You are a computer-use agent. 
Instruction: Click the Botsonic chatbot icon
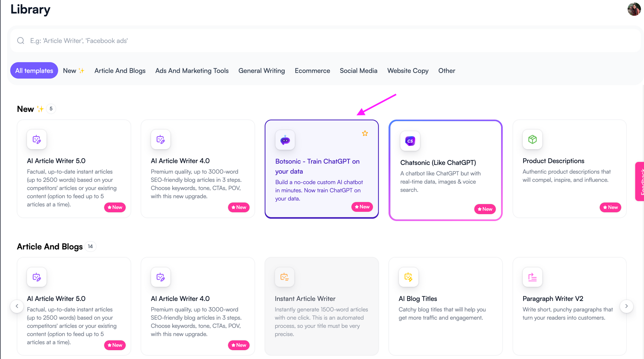point(285,141)
